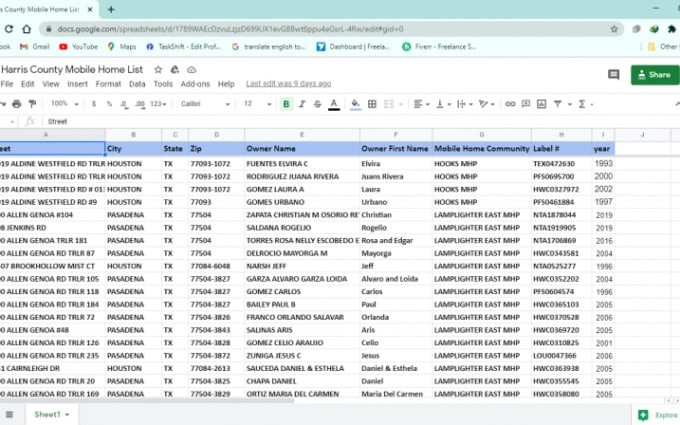Open 'Last edit was 9 days ago' link
This screenshot has height=425, width=680.
[x=288, y=84]
